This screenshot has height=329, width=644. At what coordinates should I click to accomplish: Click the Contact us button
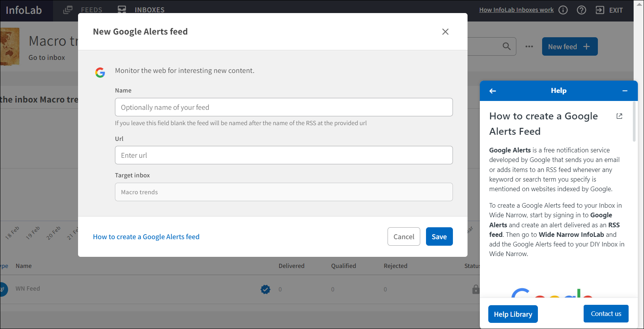tap(606, 314)
